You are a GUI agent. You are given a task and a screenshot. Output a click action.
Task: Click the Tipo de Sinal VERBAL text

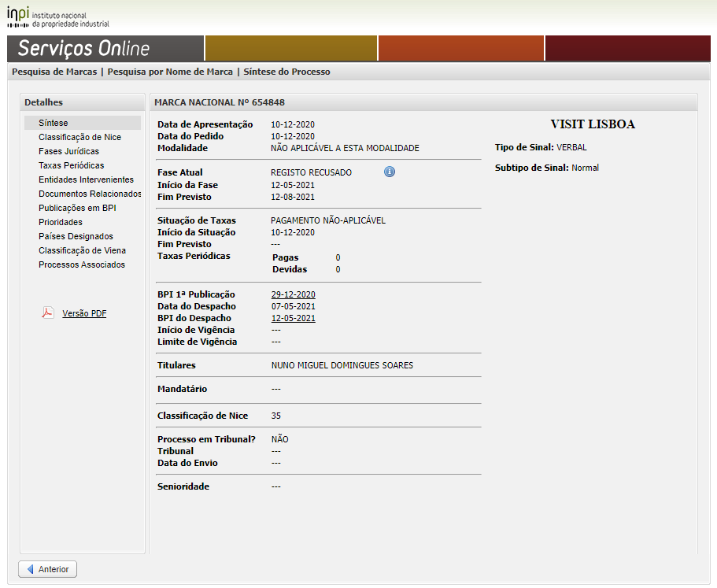pyautogui.click(x=541, y=147)
